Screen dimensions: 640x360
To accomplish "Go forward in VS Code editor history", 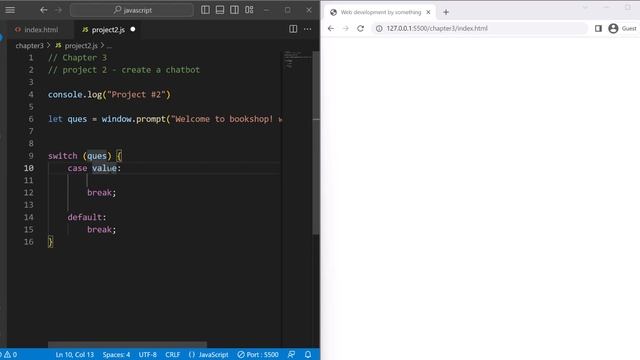I will 59,10.
